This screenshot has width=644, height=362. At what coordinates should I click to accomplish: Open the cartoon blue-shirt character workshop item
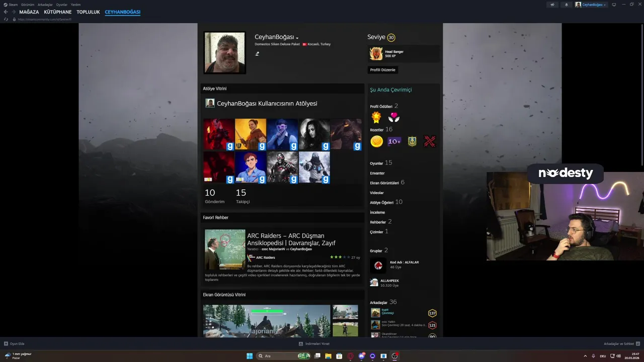click(x=251, y=167)
